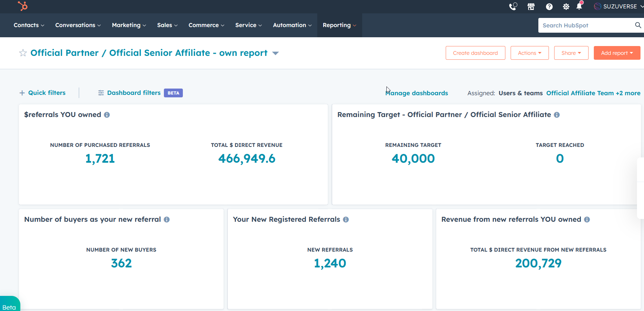Click info icon beside Your New Registered Referrals
Image resolution: width=644 pixels, height=311 pixels.
(346, 220)
